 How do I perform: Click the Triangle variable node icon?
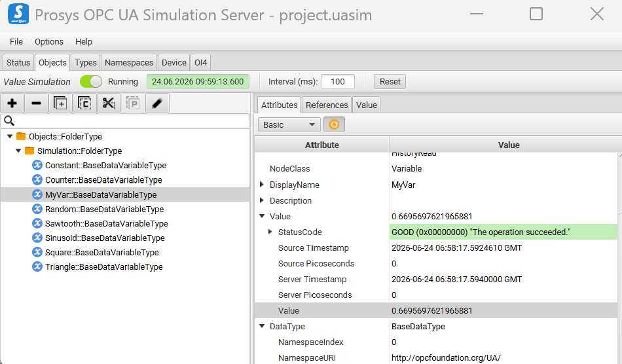[x=37, y=266]
